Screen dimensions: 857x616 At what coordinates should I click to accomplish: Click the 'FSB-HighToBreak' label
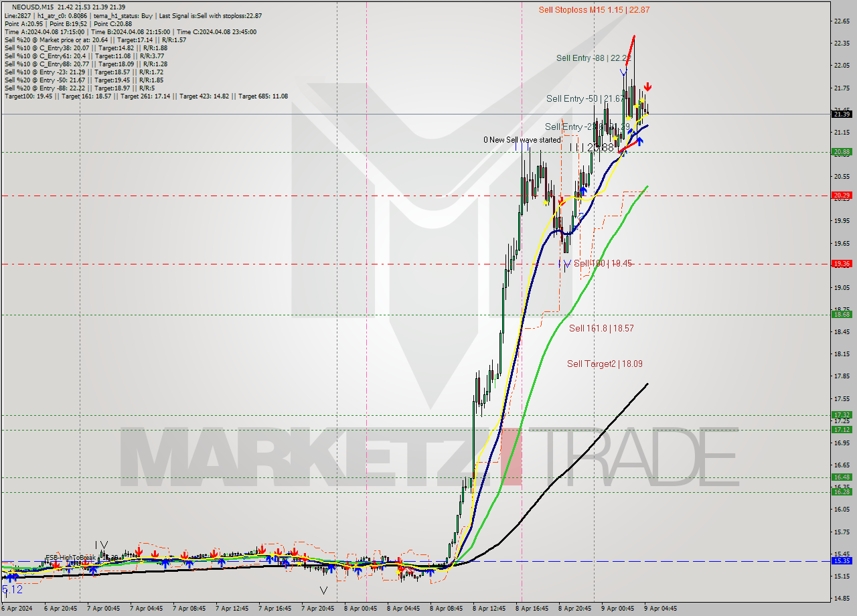70,558
